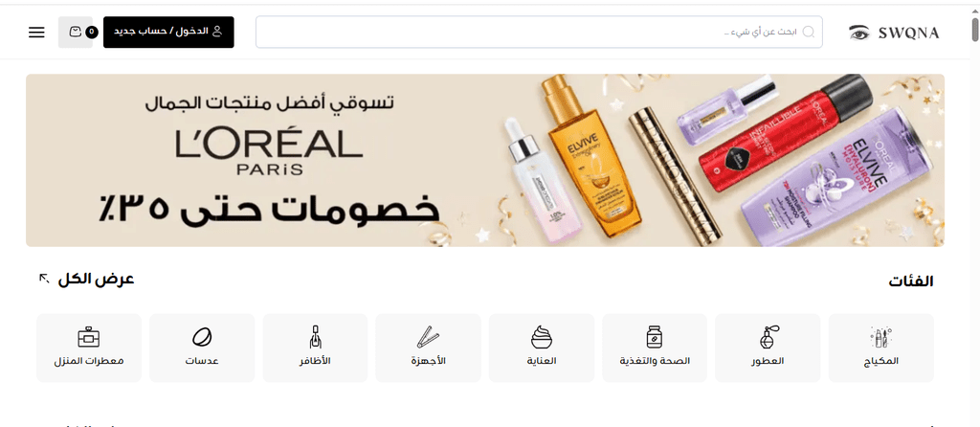This screenshot has height=427, width=980.
Task: Click the search magnifier icon
Action: [x=808, y=32]
